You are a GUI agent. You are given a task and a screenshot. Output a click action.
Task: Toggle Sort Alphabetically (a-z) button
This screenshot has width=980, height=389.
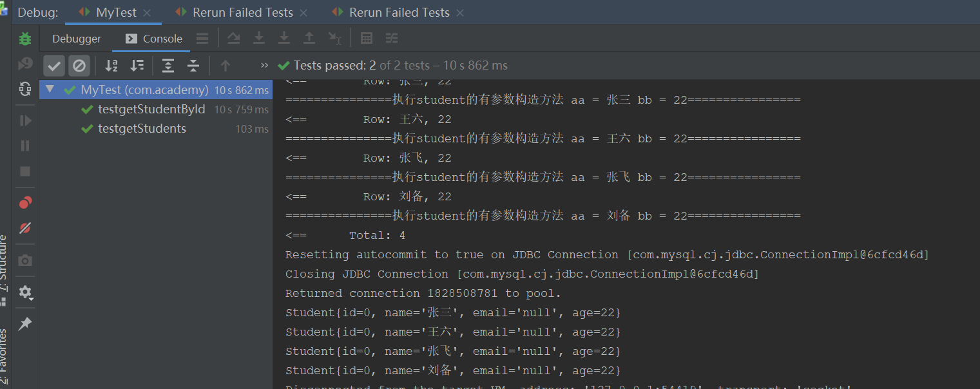[x=111, y=65]
